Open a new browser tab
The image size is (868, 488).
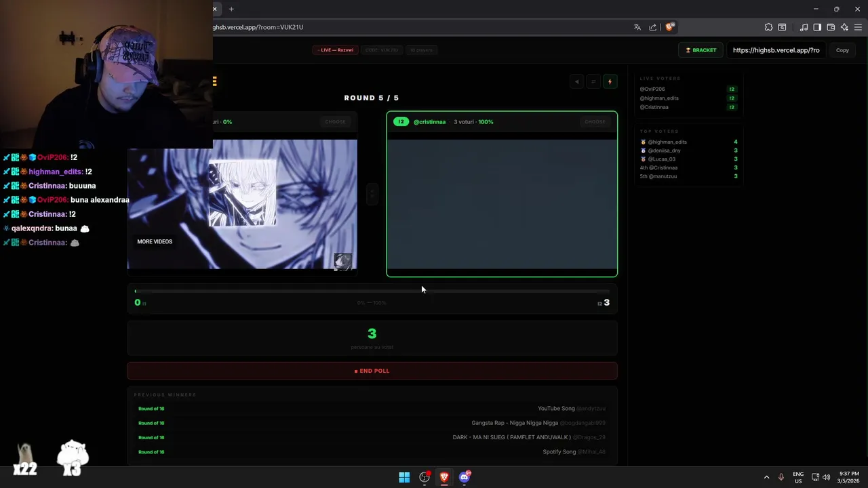pyautogui.click(x=231, y=9)
